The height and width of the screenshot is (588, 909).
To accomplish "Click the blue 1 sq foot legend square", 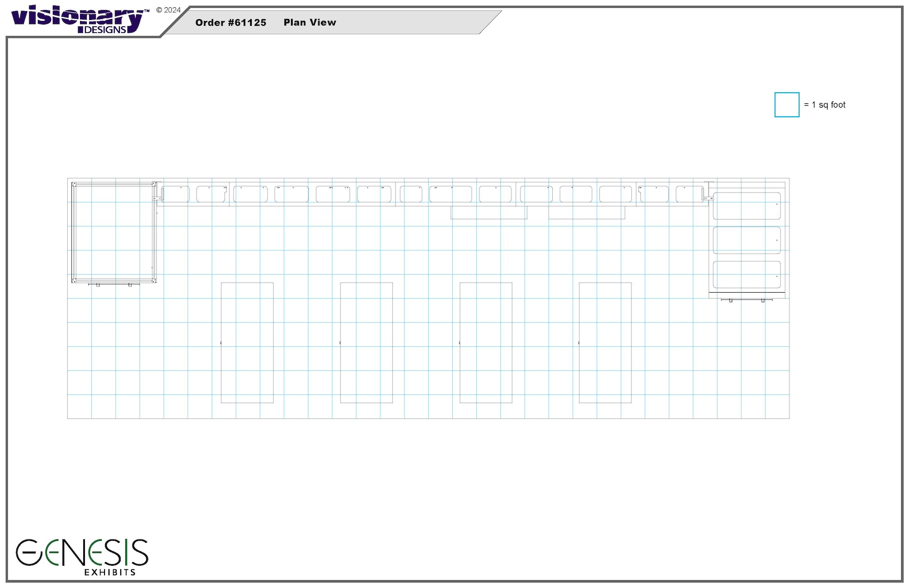I will [x=787, y=105].
